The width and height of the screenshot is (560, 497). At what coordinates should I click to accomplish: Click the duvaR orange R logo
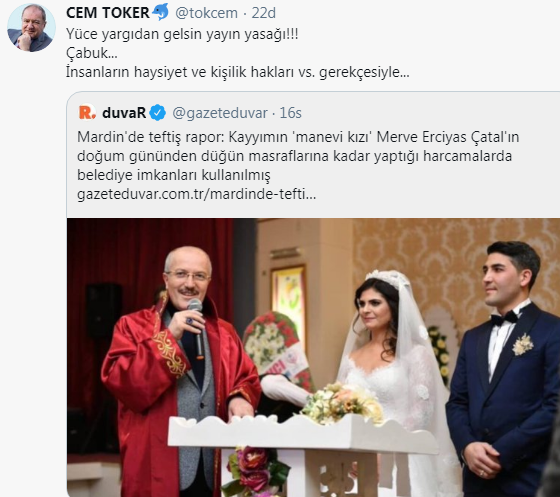pos(87,112)
